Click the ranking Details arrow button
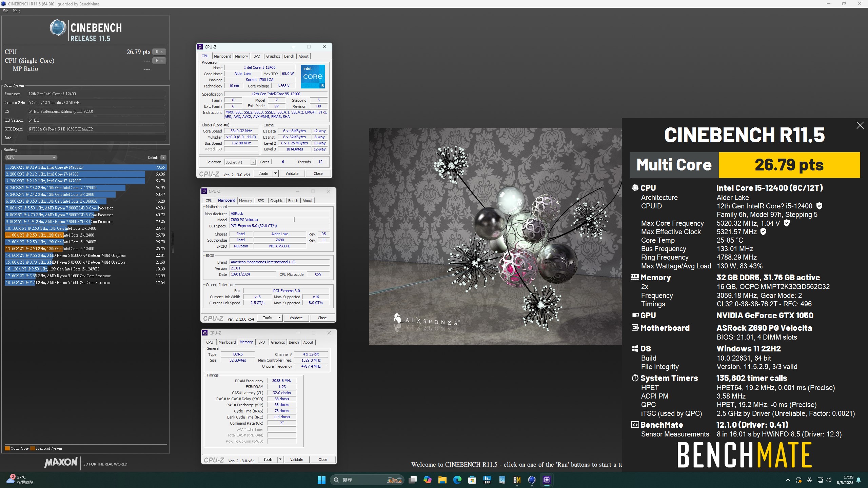The image size is (868, 488). click(163, 158)
